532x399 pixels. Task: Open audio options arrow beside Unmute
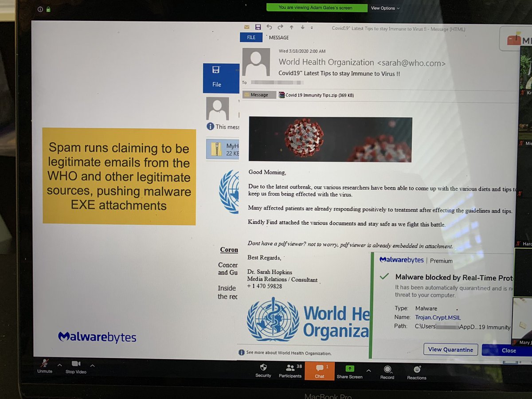tap(60, 365)
